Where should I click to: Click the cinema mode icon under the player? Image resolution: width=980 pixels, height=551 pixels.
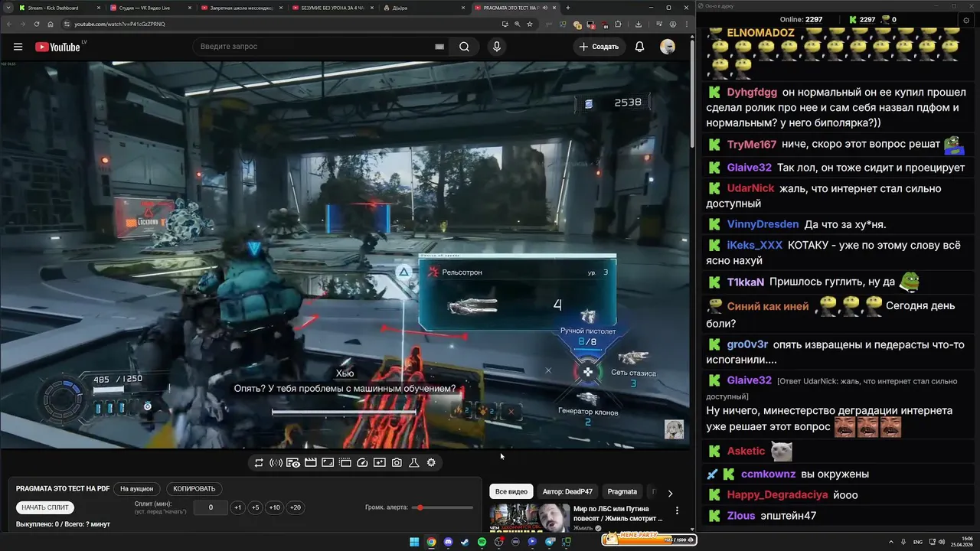(345, 463)
